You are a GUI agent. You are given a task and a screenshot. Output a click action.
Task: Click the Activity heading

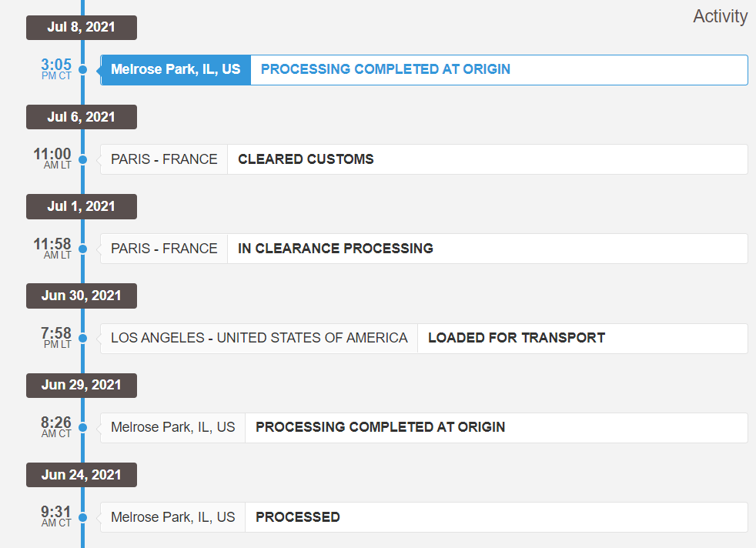[720, 16]
